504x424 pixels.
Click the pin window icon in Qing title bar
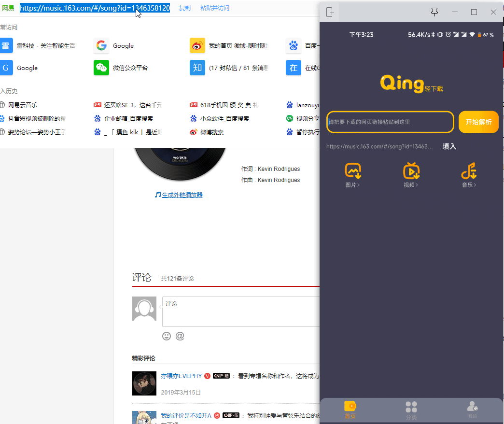click(434, 12)
